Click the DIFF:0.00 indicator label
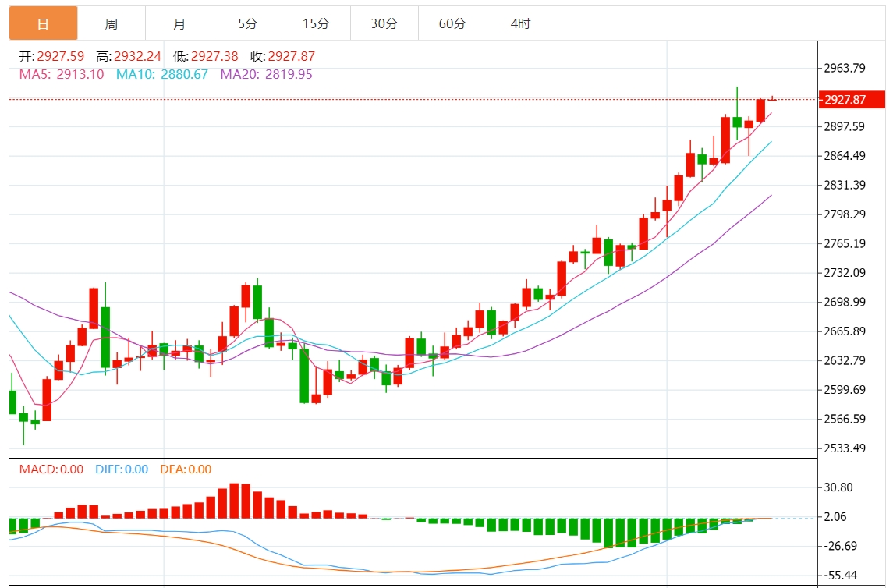 [122, 469]
